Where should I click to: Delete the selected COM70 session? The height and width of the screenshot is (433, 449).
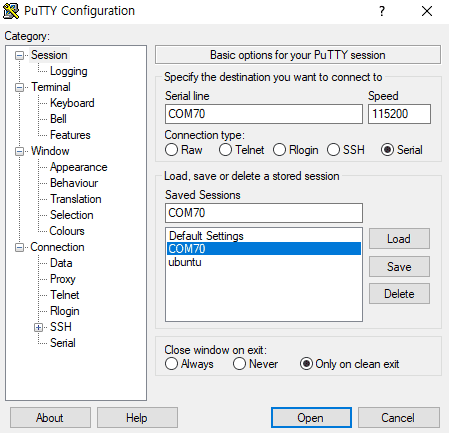[x=399, y=294]
